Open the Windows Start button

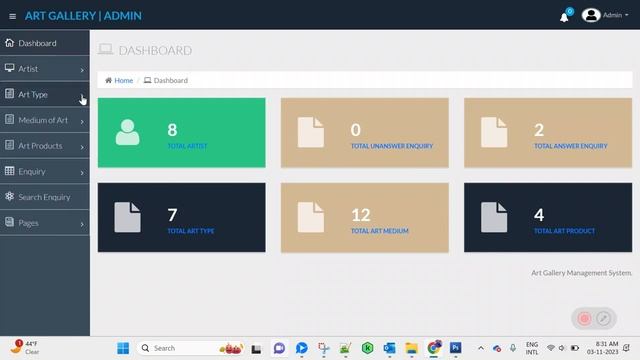[123, 348]
